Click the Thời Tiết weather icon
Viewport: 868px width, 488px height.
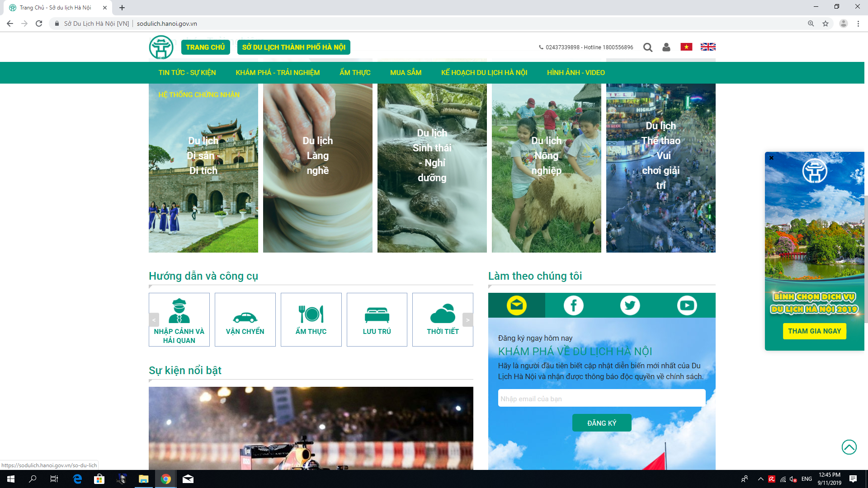coord(443,314)
